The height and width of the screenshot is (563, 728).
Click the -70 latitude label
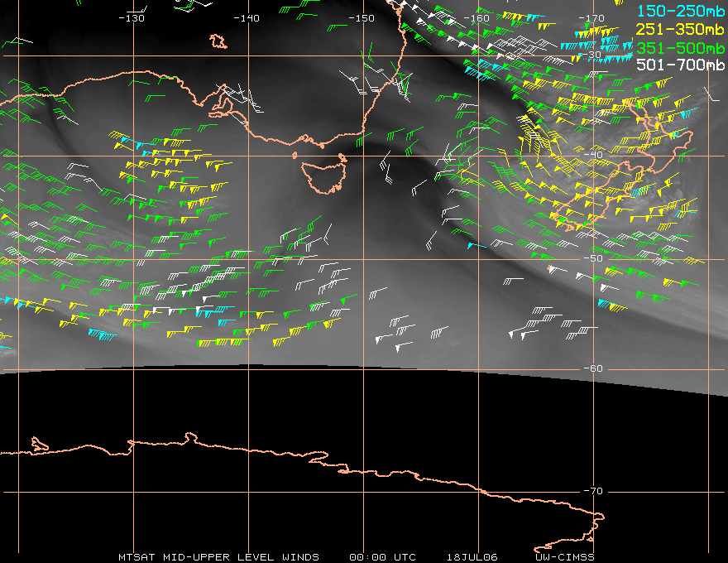(x=593, y=491)
